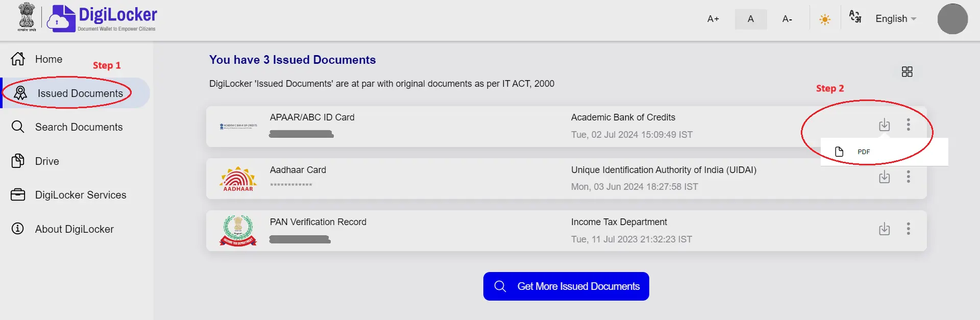Select the APAAR/ABC ID Card title
The width and height of the screenshot is (980, 320).
point(312,117)
